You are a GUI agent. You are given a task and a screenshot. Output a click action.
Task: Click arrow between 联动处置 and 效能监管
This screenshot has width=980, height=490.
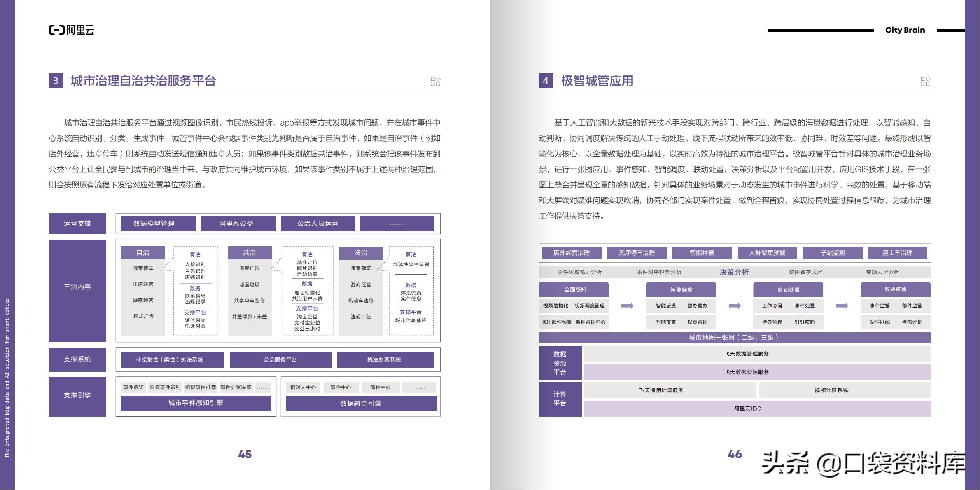pos(842,306)
